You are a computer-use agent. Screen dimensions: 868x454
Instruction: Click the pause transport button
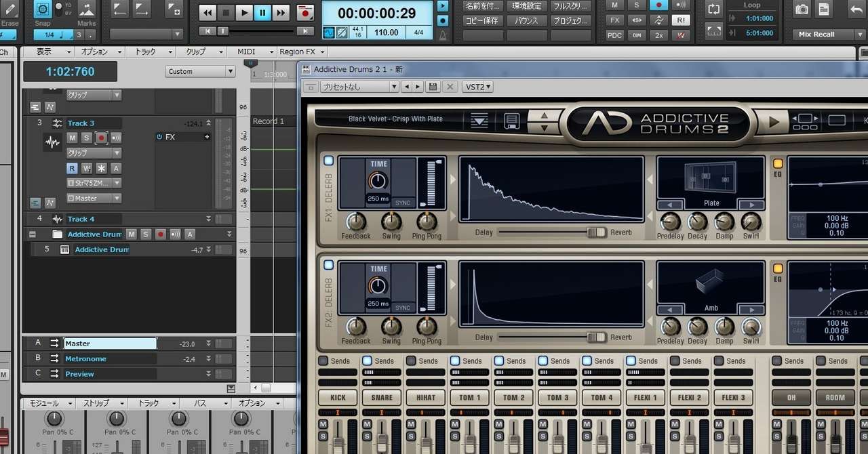(262, 12)
